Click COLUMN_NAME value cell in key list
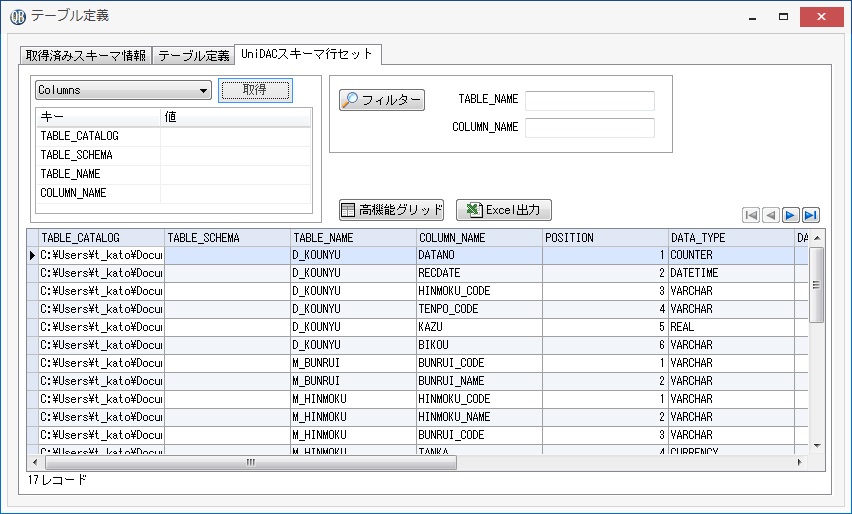 [x=235, y=193]
